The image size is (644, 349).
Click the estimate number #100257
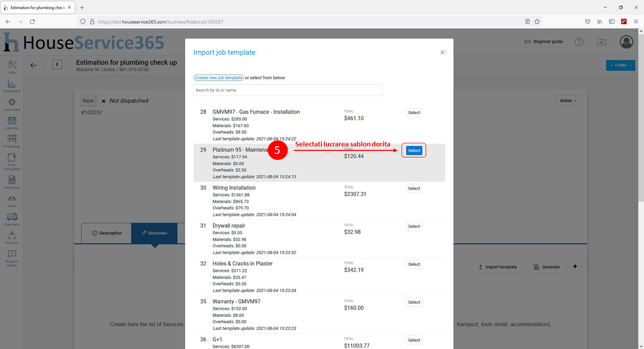pyautogui.click(x=92, y=113)
